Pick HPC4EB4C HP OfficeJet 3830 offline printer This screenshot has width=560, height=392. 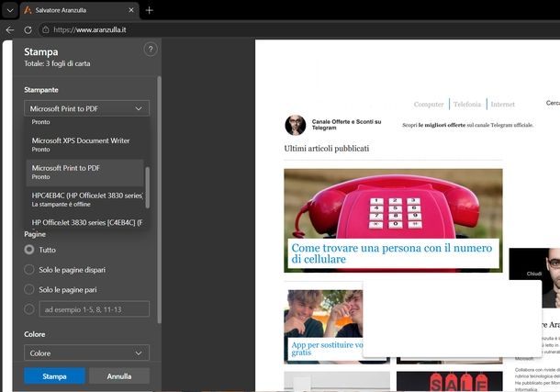click(85, 199)
